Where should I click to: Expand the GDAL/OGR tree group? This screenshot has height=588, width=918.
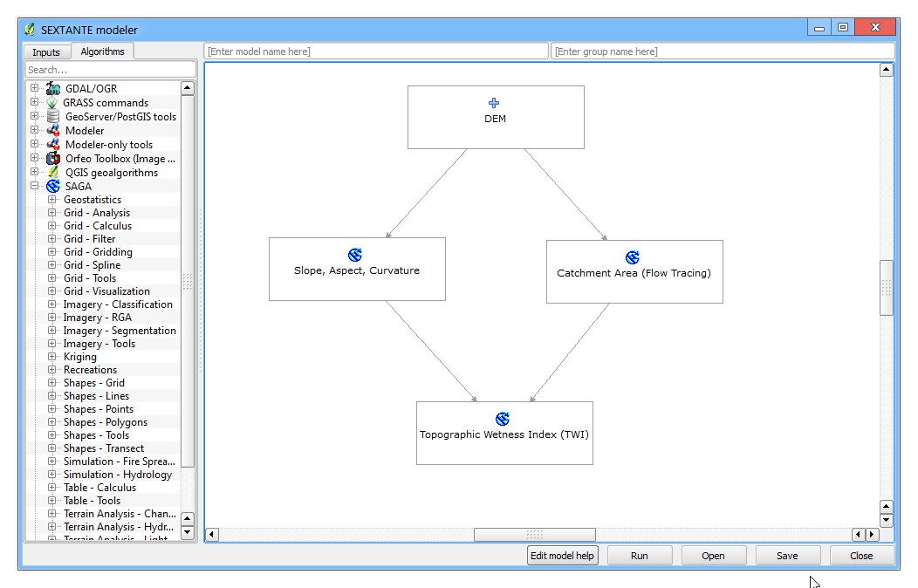35,88
